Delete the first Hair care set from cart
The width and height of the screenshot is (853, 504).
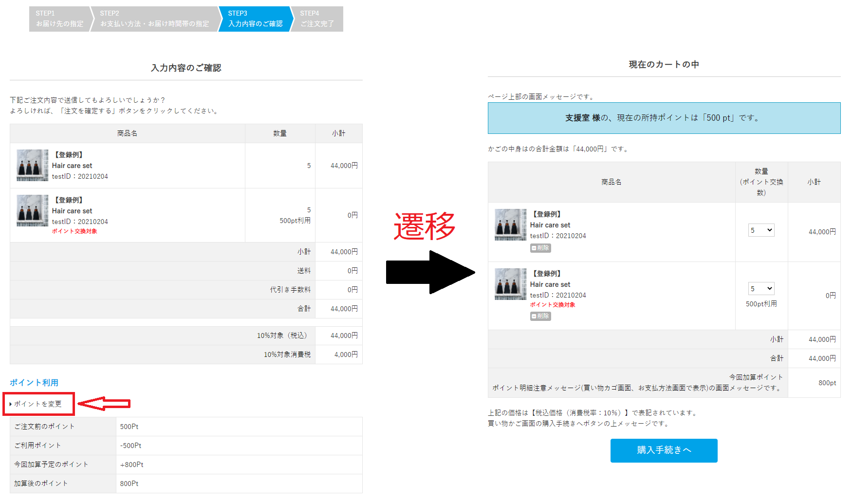[x=540, y=248]
